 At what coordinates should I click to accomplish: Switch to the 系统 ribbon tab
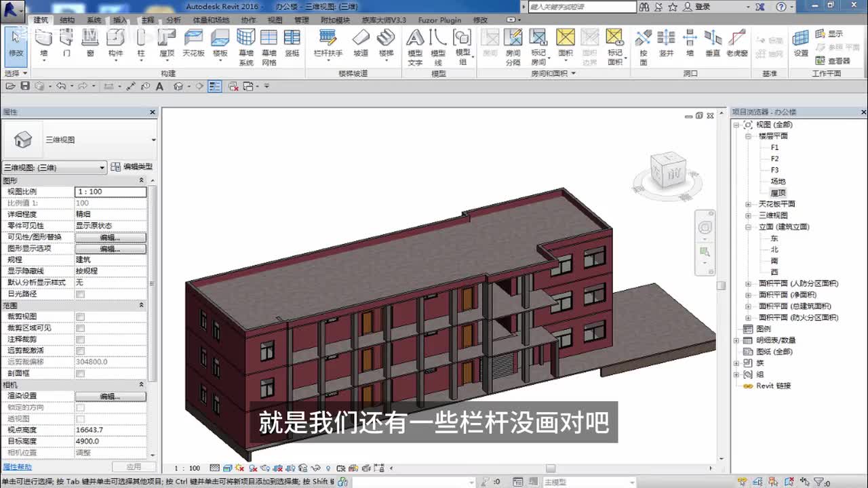(x=94, y=20)
